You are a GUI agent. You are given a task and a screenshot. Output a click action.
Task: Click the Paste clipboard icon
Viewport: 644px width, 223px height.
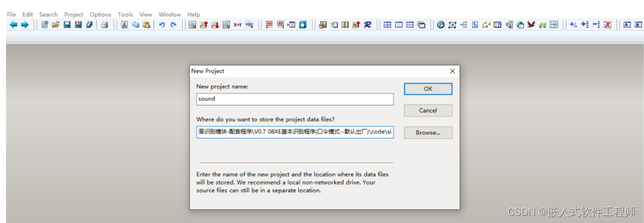[146, 25]
